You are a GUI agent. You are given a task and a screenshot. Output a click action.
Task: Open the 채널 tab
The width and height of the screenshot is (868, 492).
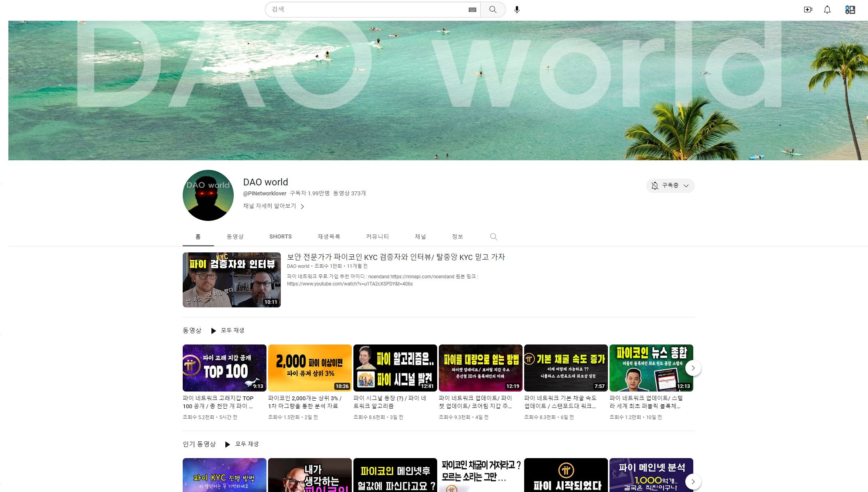[420, 236]
